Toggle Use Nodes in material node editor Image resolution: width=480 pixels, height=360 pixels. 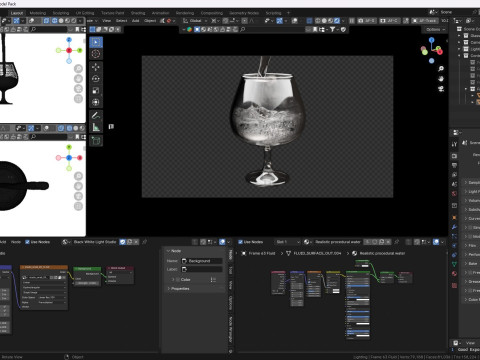240,242
